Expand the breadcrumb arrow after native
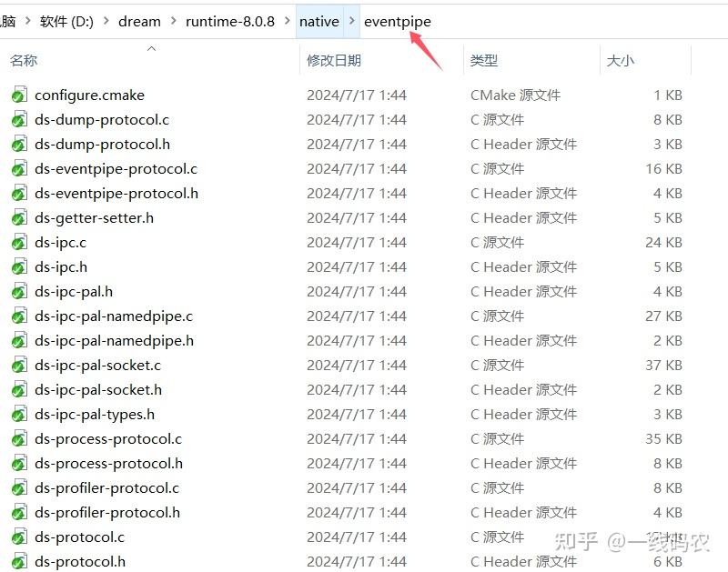728x572 pixels. (352, 21)
